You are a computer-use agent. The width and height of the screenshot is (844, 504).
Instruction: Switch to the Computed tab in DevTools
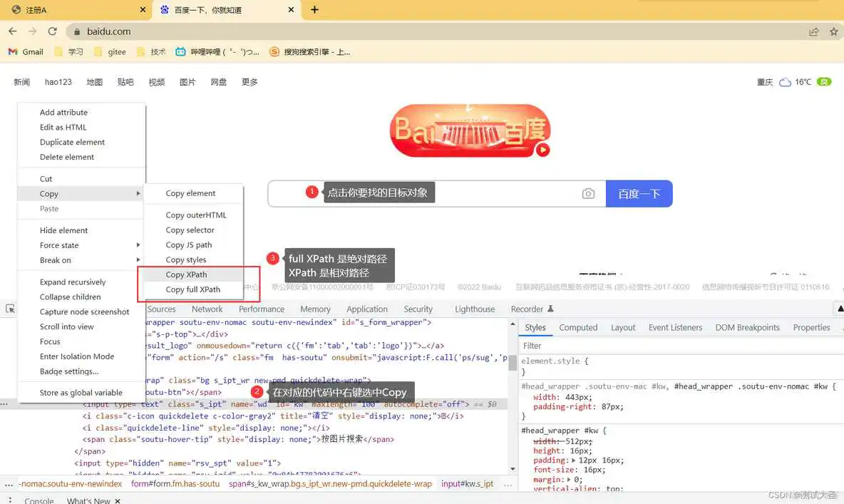tap(578, 327)
